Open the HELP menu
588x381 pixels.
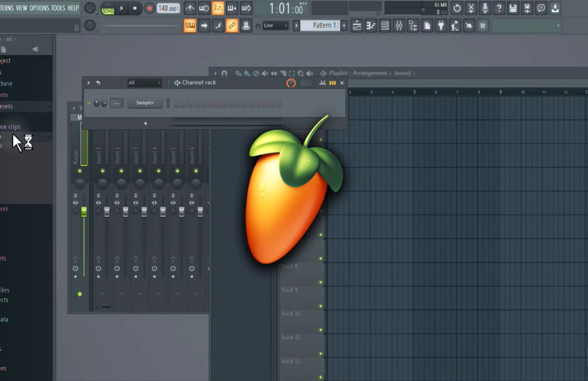coord(73,8)
